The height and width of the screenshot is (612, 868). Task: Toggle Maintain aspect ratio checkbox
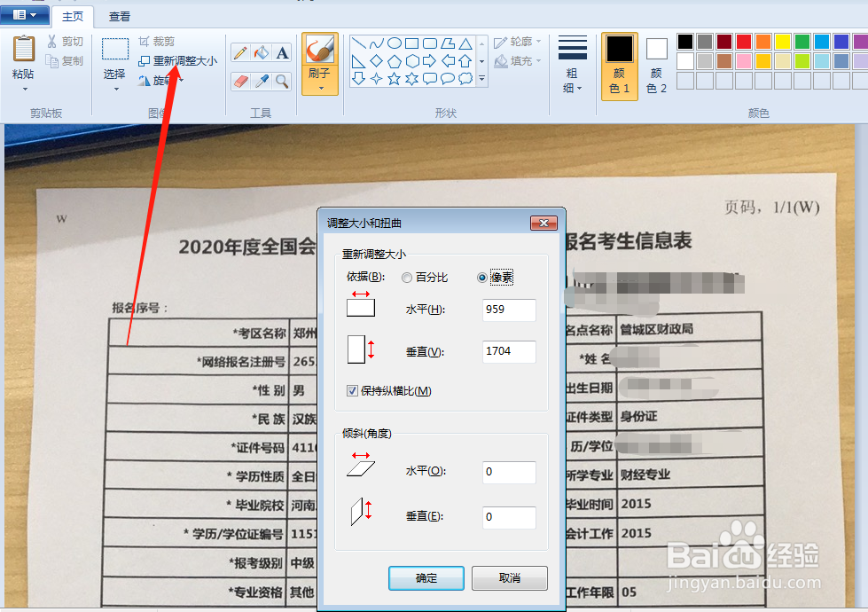[352, 391]
